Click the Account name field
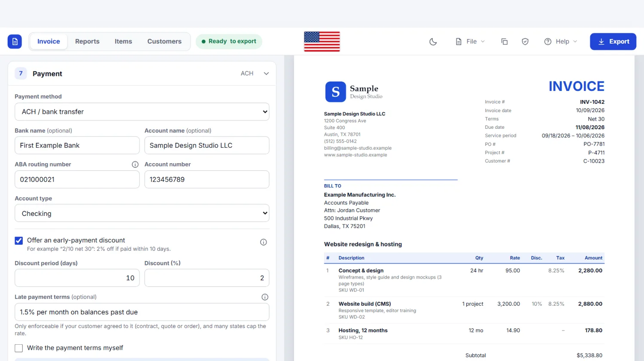 (207, 146)
